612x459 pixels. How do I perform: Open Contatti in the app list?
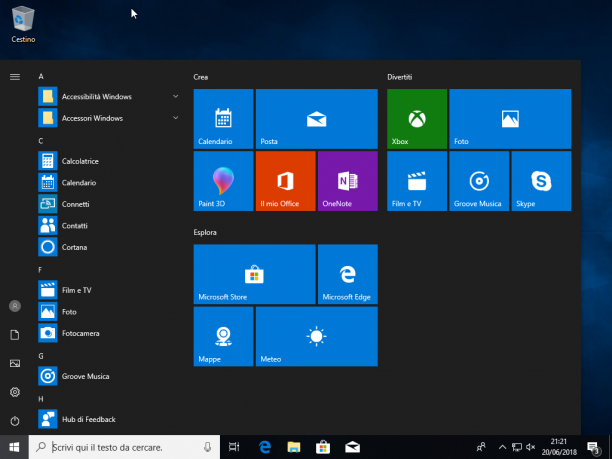click(109, 226)
